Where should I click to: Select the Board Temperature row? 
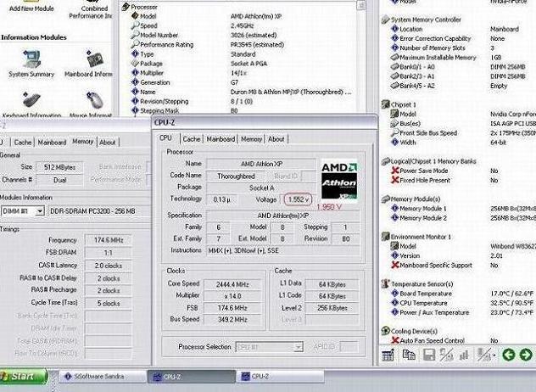[463, 293]
